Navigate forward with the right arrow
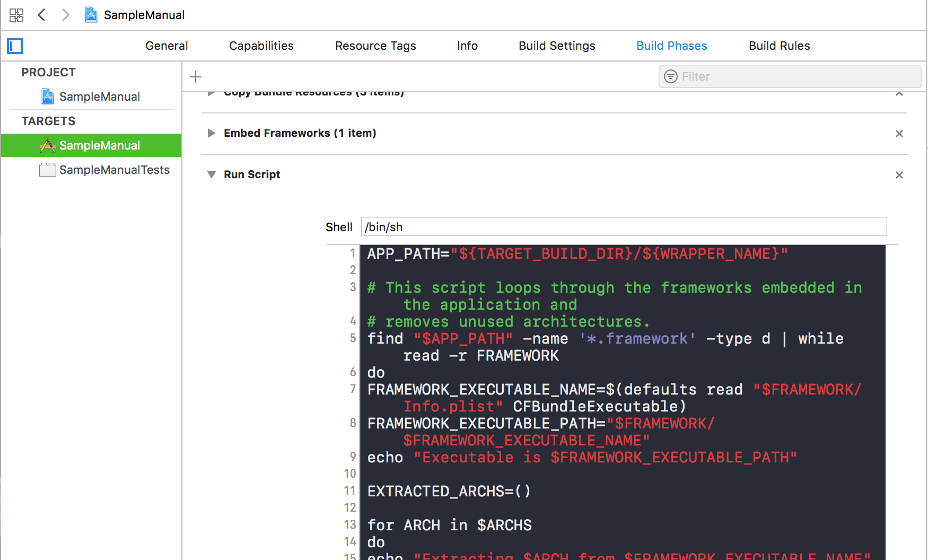The width and height of the screenshot is (928, 560). pyautogui.click(x=65, y=15)
